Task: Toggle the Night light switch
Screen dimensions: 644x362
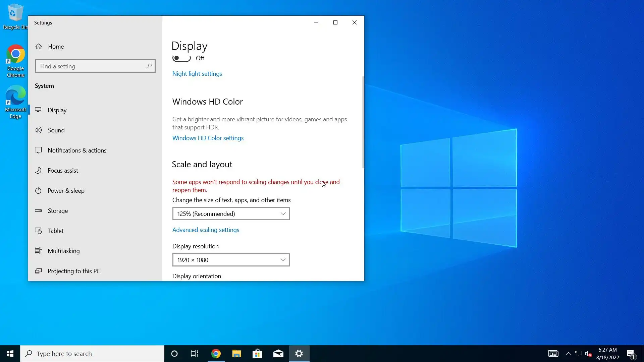Action: coord(181,58)
